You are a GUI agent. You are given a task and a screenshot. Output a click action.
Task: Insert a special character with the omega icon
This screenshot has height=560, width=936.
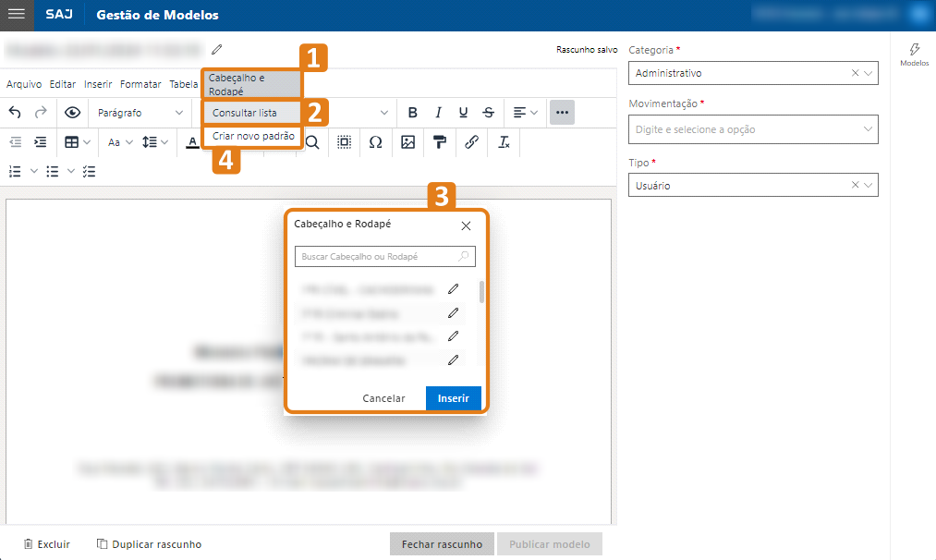(375, 142)
